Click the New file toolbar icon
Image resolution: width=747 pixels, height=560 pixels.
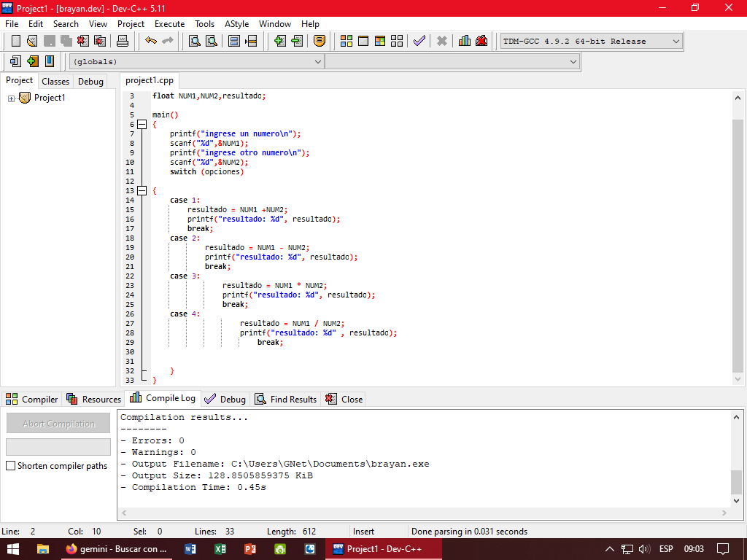tap(15, 41)
